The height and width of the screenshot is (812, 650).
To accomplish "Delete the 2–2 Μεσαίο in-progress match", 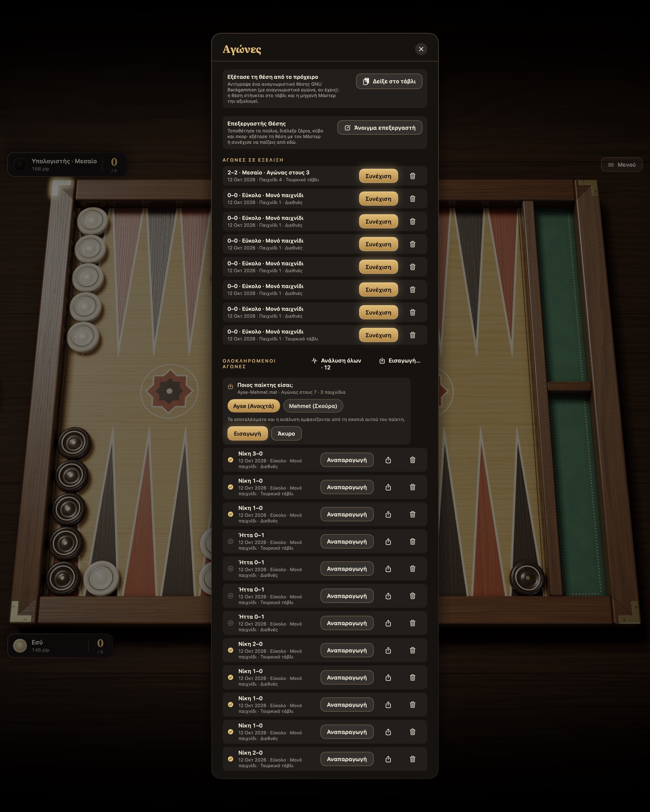I will [412, 176].
